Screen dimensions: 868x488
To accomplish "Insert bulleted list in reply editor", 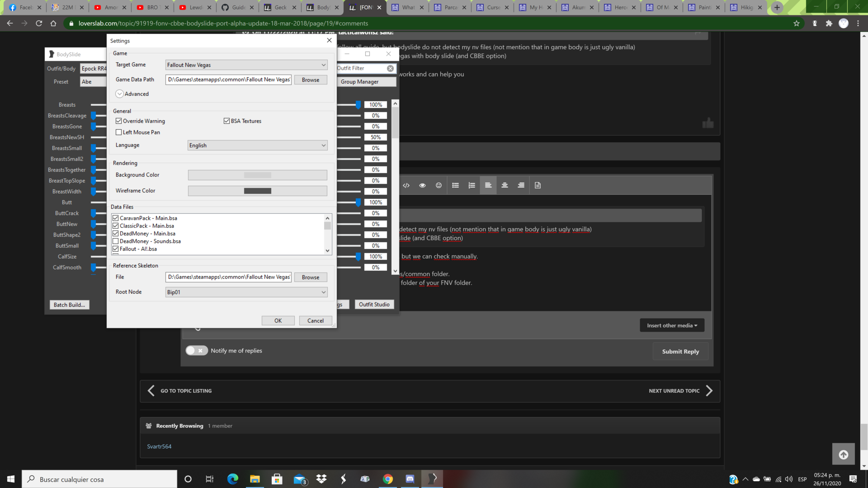I will tap(455, 185).
